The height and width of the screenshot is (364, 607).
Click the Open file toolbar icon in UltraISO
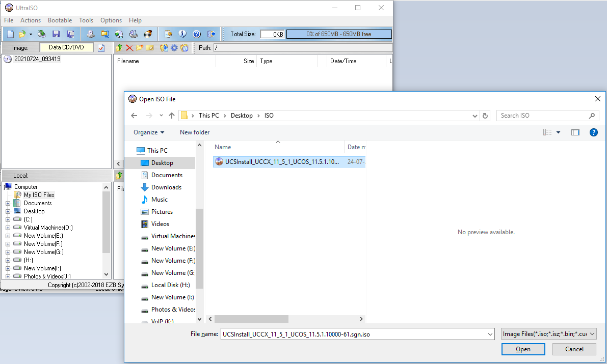(22, 34)
